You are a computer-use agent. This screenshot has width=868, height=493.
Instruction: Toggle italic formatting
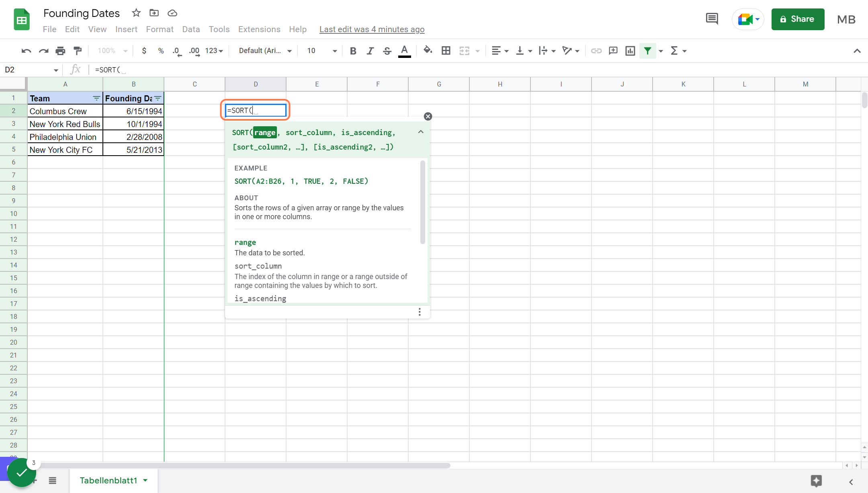370,51
